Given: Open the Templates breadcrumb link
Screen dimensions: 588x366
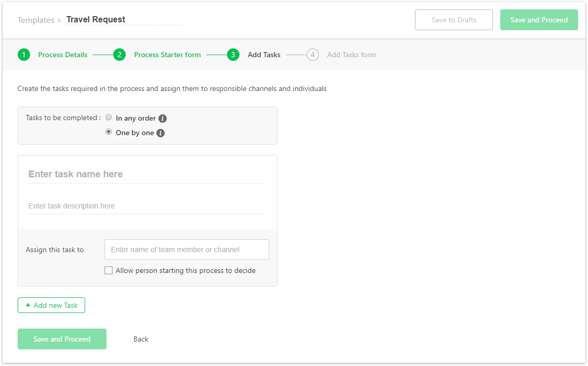Looking at the screenshot, I should [36, 20].
